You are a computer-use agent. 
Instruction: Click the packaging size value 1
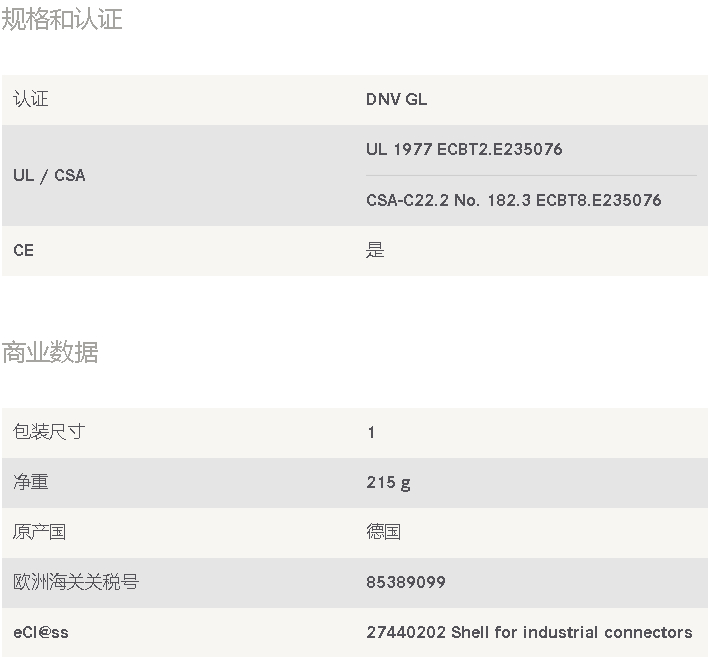(x=371, y=433)
